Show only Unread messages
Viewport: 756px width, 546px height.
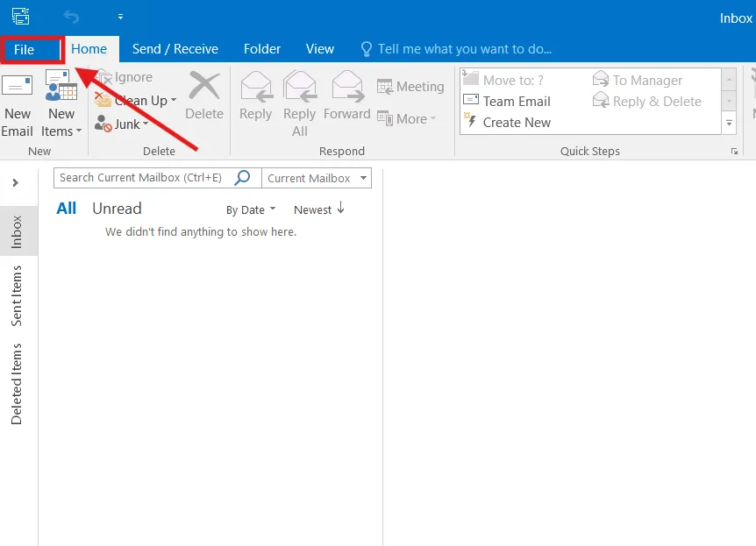tap(117, 209)
